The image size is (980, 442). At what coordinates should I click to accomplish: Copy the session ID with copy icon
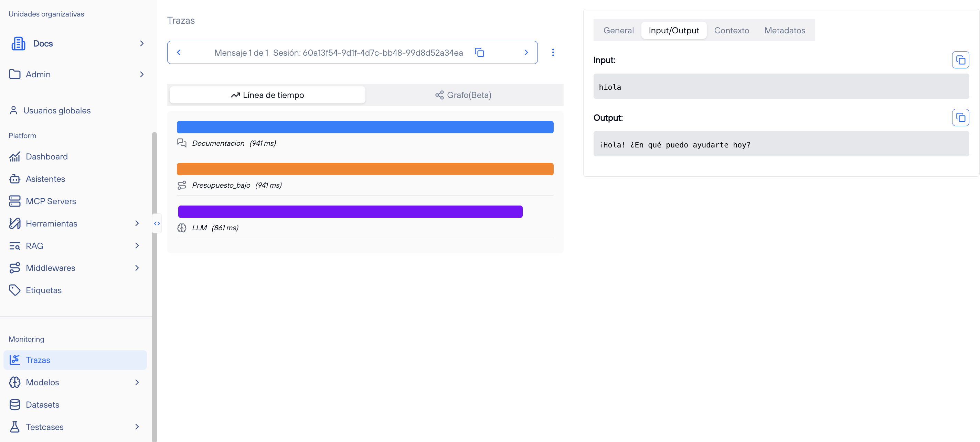click(x=479, y=53)
